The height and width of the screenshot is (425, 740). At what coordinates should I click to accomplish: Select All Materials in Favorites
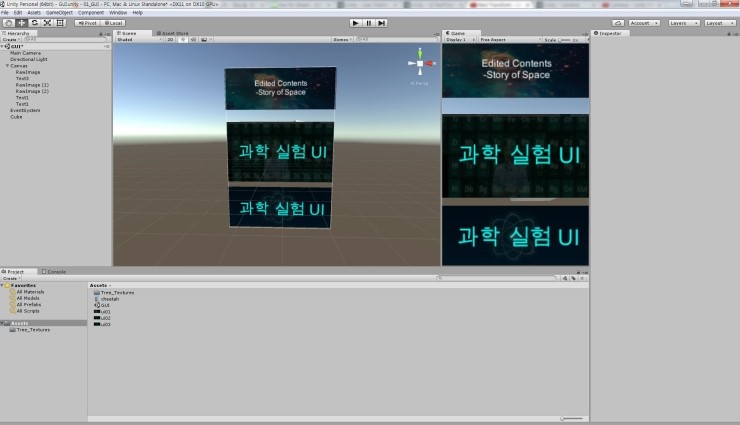tap(30, 292)
